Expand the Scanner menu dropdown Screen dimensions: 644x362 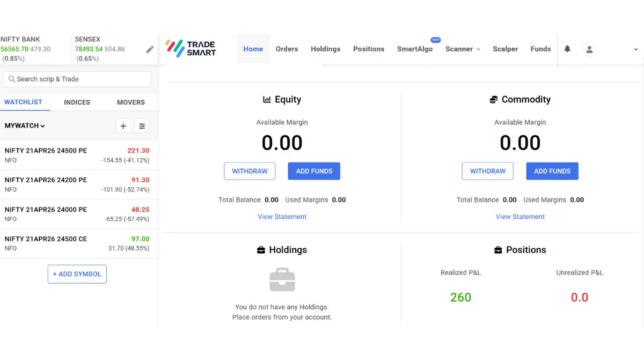click(x=463, y=49)
